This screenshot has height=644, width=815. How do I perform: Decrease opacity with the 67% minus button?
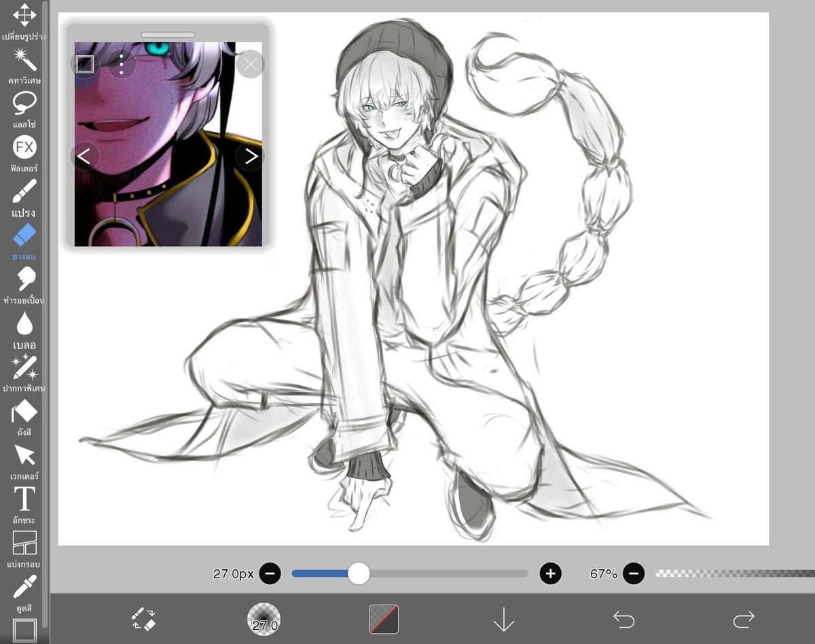tap(634, 574)
